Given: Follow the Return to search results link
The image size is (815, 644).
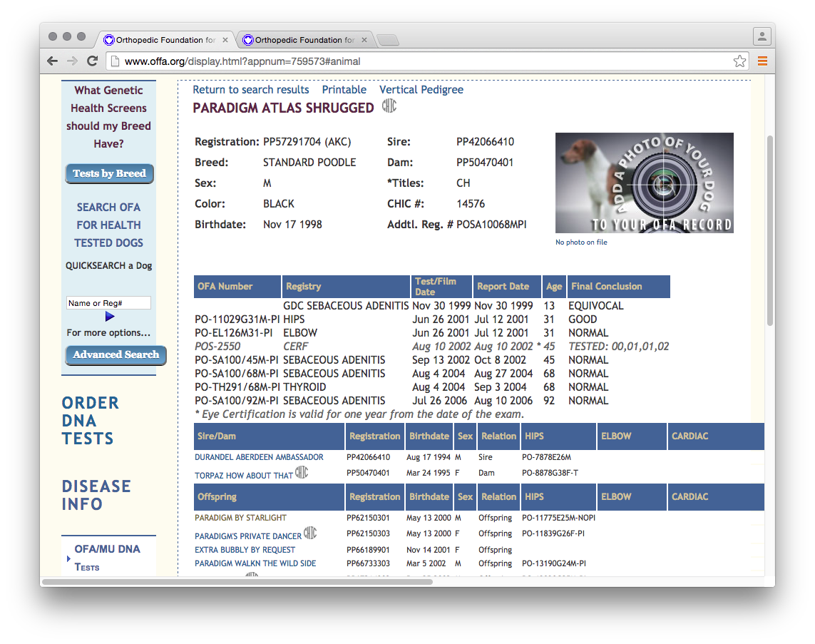Looking at the screenshot, I should (250, 90).
